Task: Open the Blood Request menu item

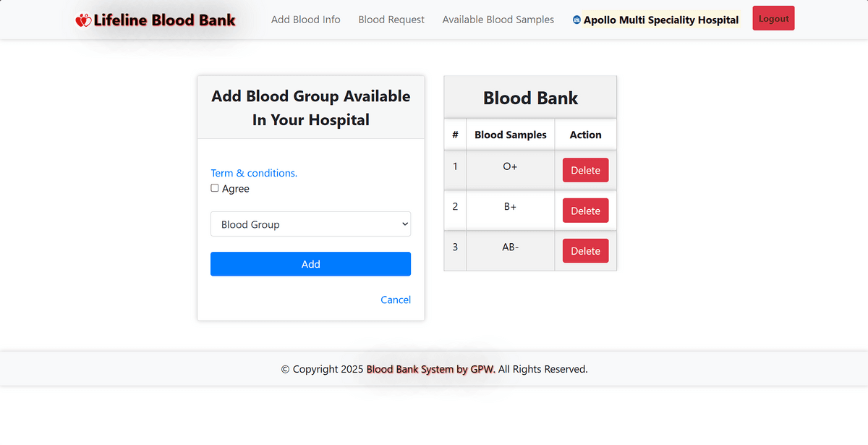Action: click(x=391, y=20)
